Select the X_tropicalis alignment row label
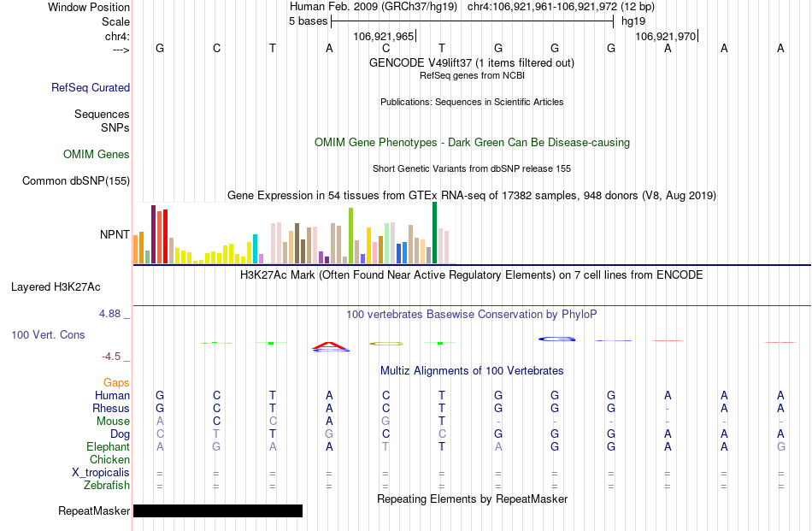Image resolution: width=812 pixels, height=531 pixels. point(101,473)
